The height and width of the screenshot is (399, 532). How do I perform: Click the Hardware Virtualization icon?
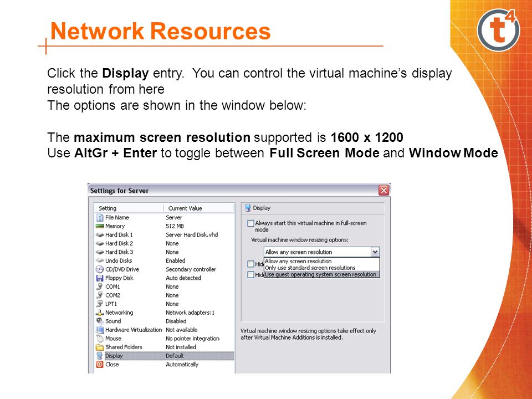pos(100,330)
